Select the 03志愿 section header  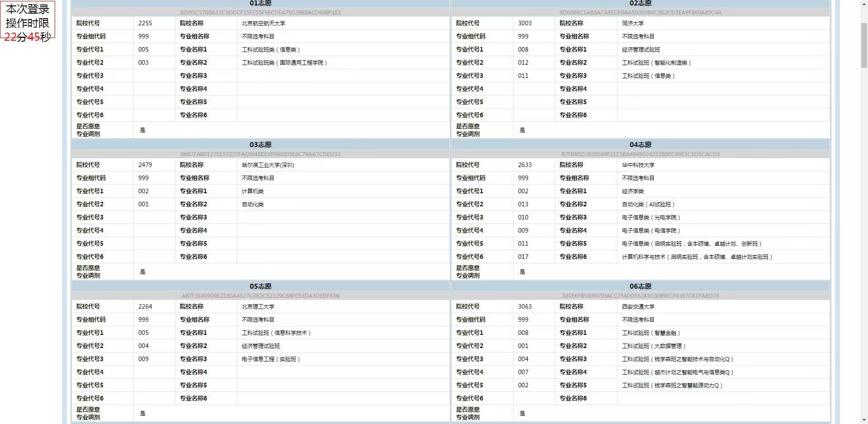pyautogui.click(x=260, y=145)
